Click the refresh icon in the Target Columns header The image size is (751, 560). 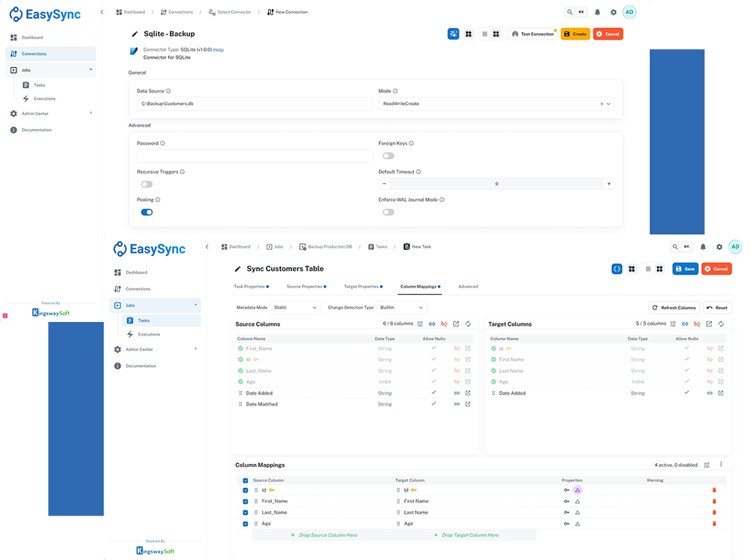(x=721, y=324)
